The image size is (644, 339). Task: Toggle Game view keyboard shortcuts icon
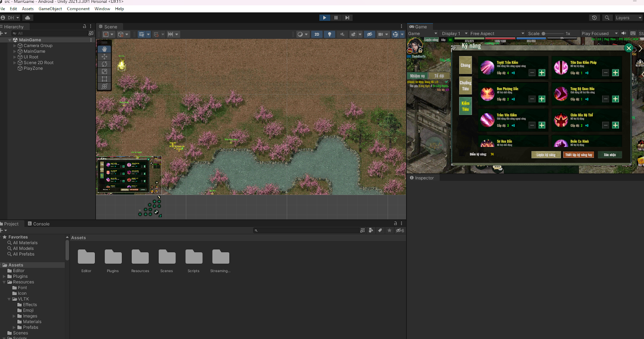point(633,33)
